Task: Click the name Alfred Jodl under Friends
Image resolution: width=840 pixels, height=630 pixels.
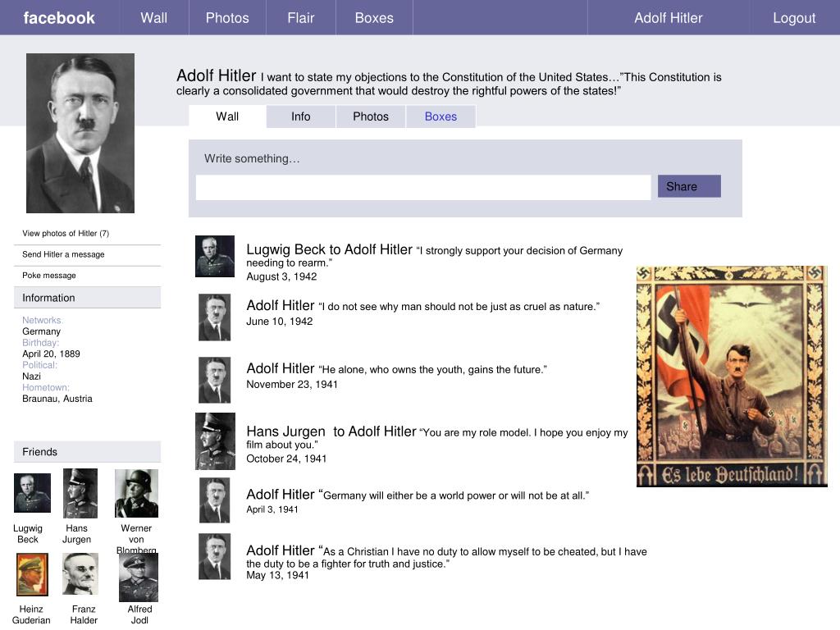Action: (x=139, y=614)
